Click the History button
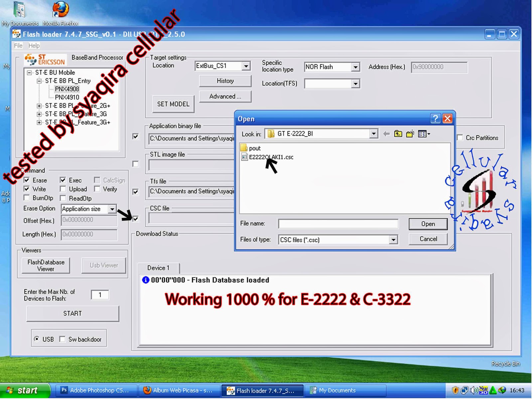The height and width of the screenshot is (399, 532). (225, 81)
